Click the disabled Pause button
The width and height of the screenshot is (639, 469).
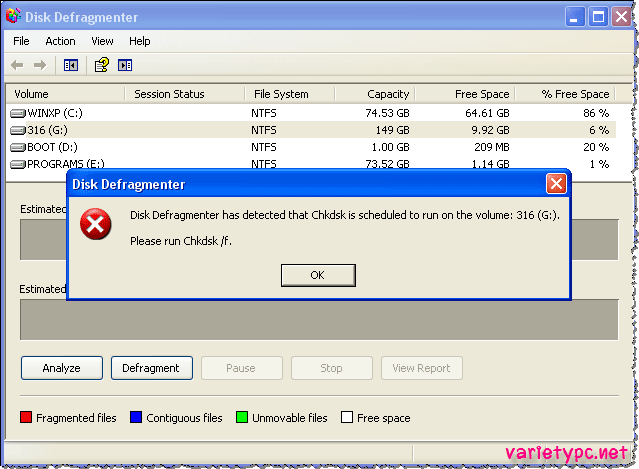(x=242, y=368)
